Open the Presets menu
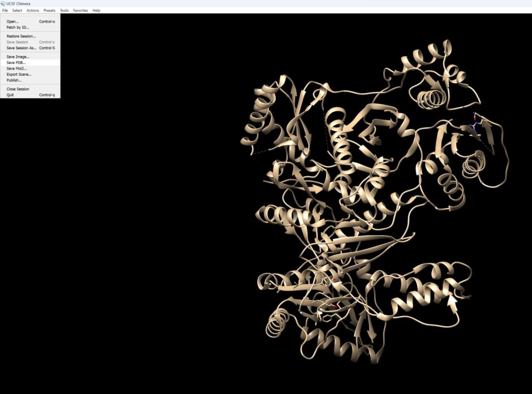 coord(49,10)
